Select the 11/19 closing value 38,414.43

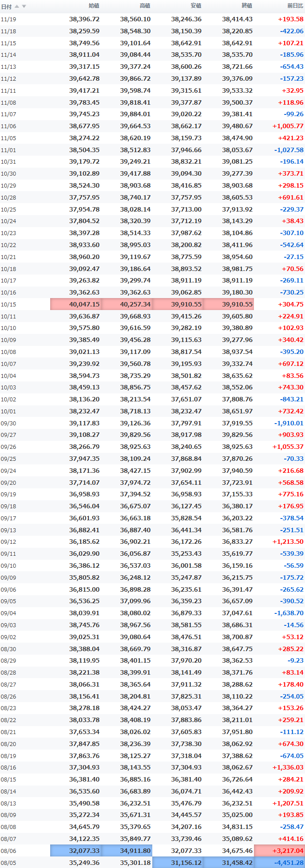pyautogui.click(x=238, y=19)
